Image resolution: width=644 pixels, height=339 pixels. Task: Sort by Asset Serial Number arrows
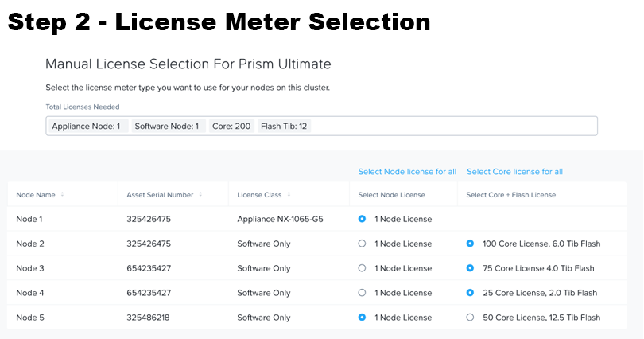[x=200, y=194]
